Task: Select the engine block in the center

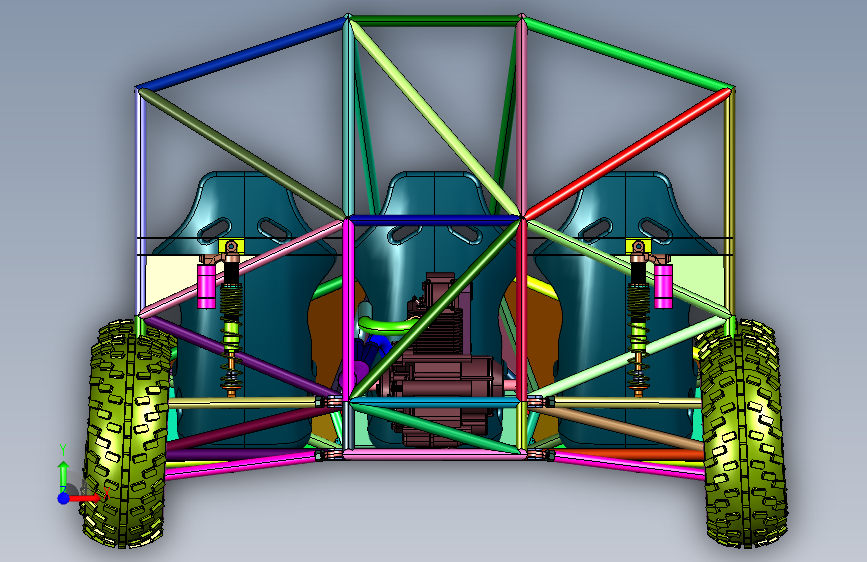Action: click(442, 365)
